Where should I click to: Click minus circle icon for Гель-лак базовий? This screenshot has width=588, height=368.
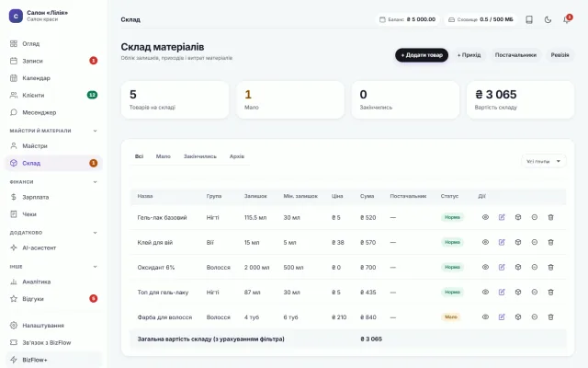pos(535,217)
